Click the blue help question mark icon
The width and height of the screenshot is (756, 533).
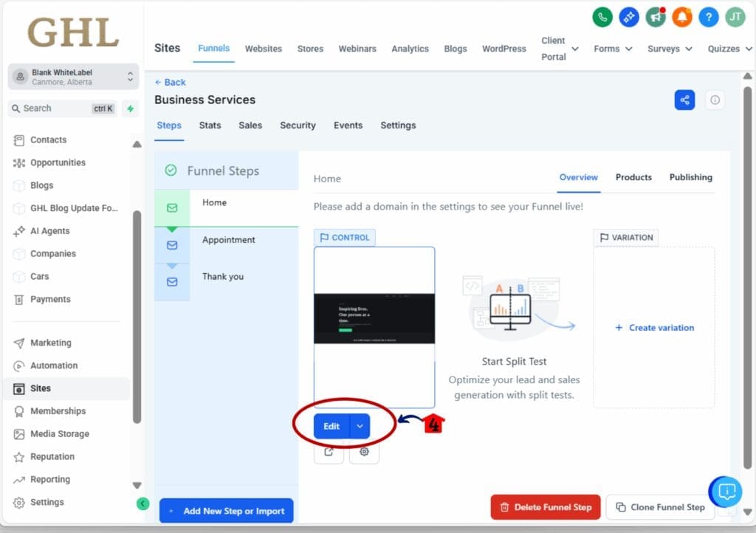pos(709,17)
